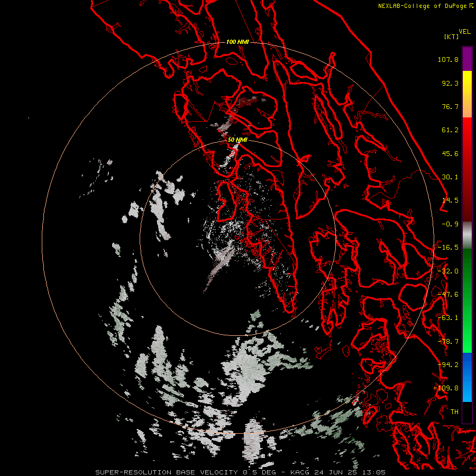
Task: Click the 61.2 velocity scale value
Action: tap(450, 130)
